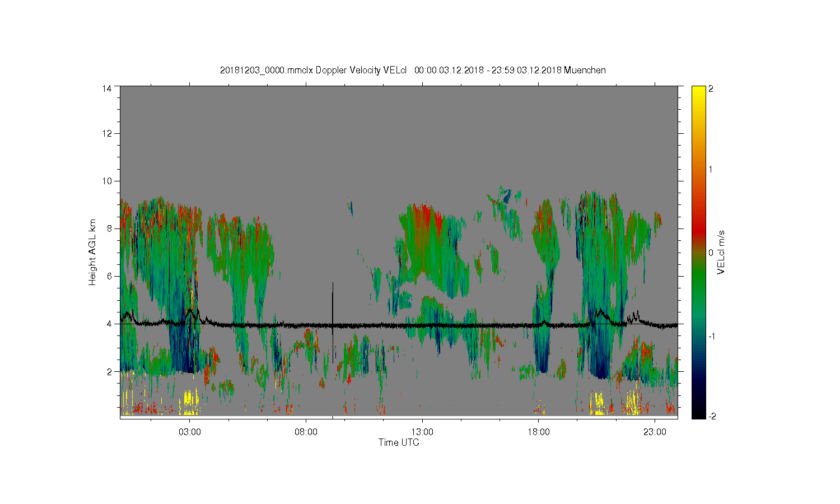Click the vertical black spike near 09:00

coord(333,322)
